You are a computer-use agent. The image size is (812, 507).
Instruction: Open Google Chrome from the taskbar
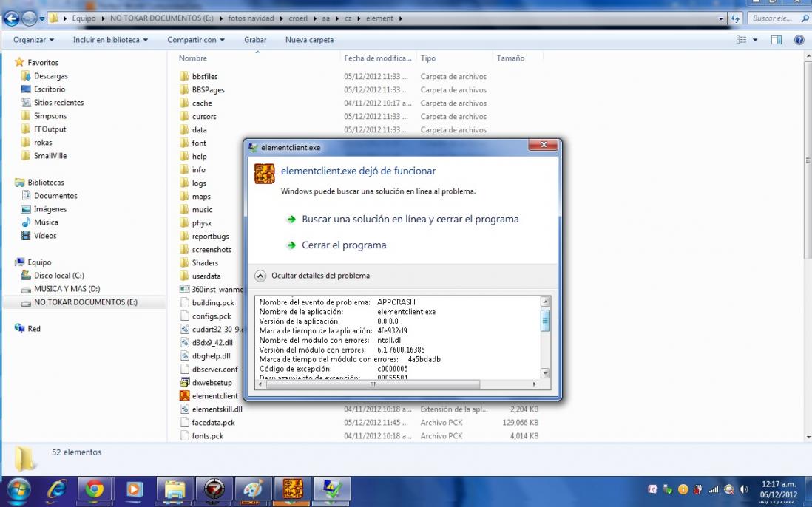pyautogui.click(x=94, y=489)
